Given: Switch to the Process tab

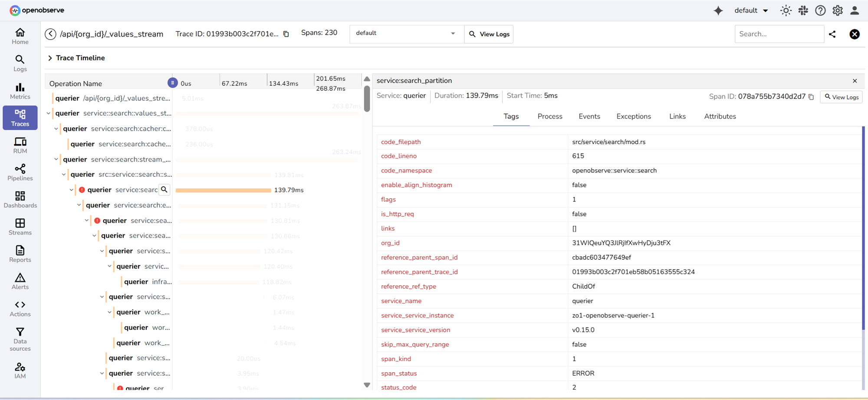Looking at the screenshot, I should [549, 116].
